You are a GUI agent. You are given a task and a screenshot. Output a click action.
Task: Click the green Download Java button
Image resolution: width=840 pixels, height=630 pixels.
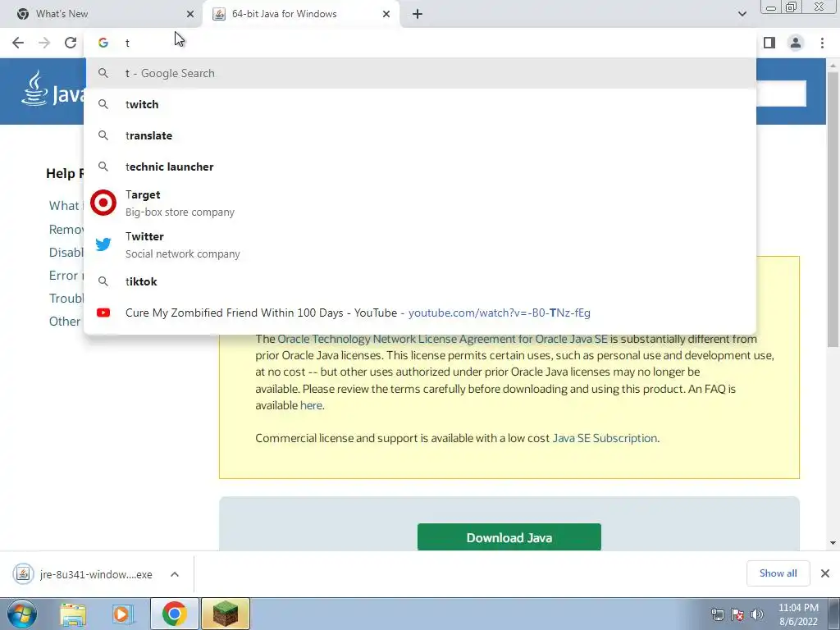click(509, 537)
